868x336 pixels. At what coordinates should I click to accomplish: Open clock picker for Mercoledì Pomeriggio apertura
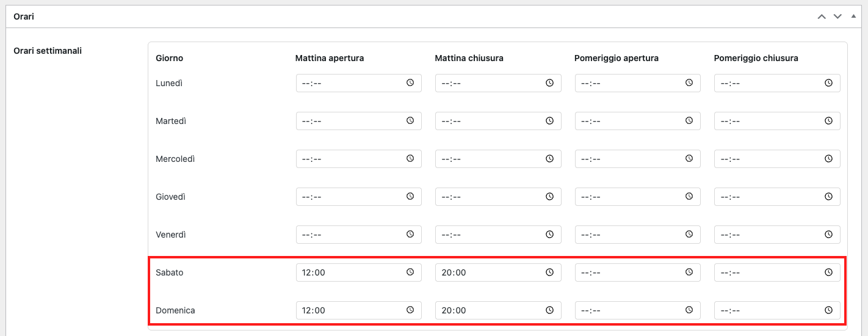coord(689,159)
